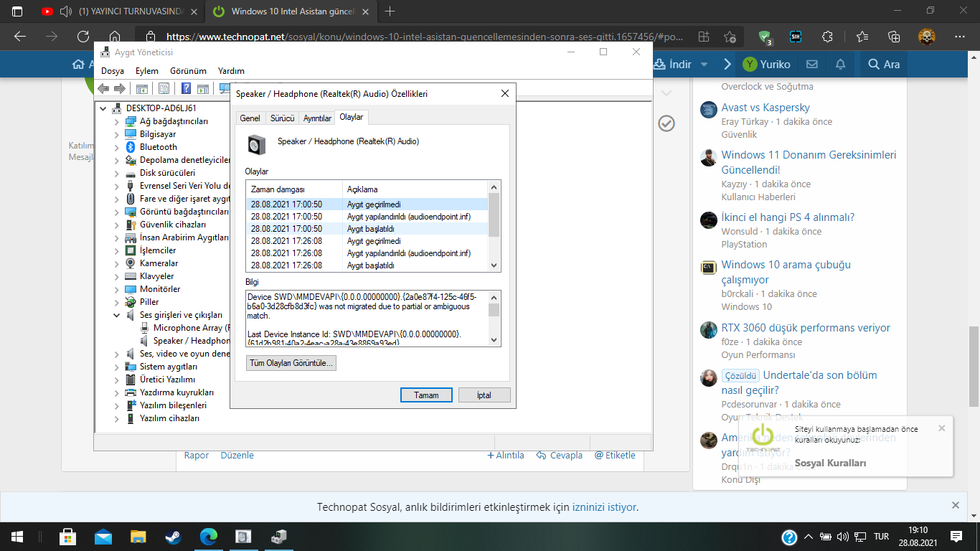Expand the Sistem aygıtları node
Viewport: 980px width, 551px height.
click(117, 367)
